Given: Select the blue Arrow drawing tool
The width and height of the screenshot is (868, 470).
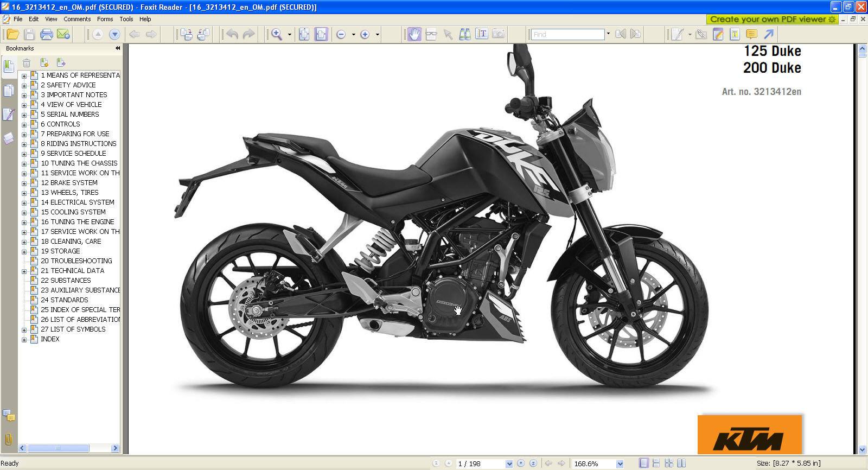Looking at the screenshot, I should (x=769, y=34).
